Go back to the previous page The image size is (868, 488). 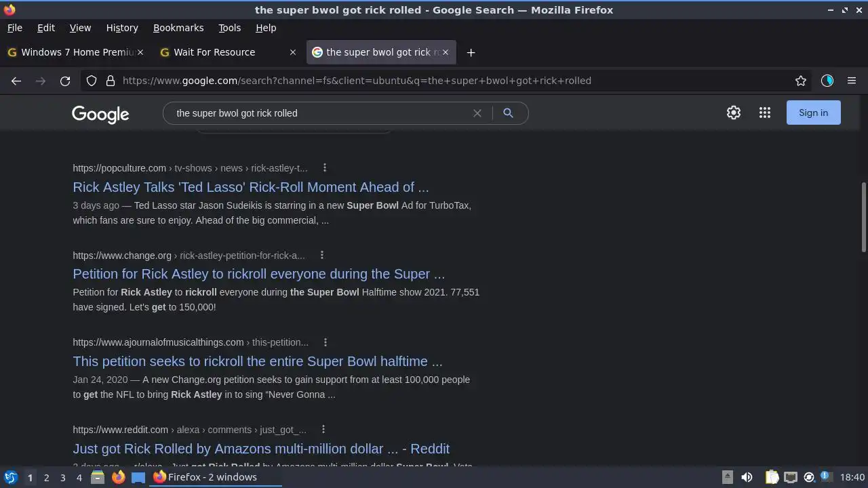(16, 81)
